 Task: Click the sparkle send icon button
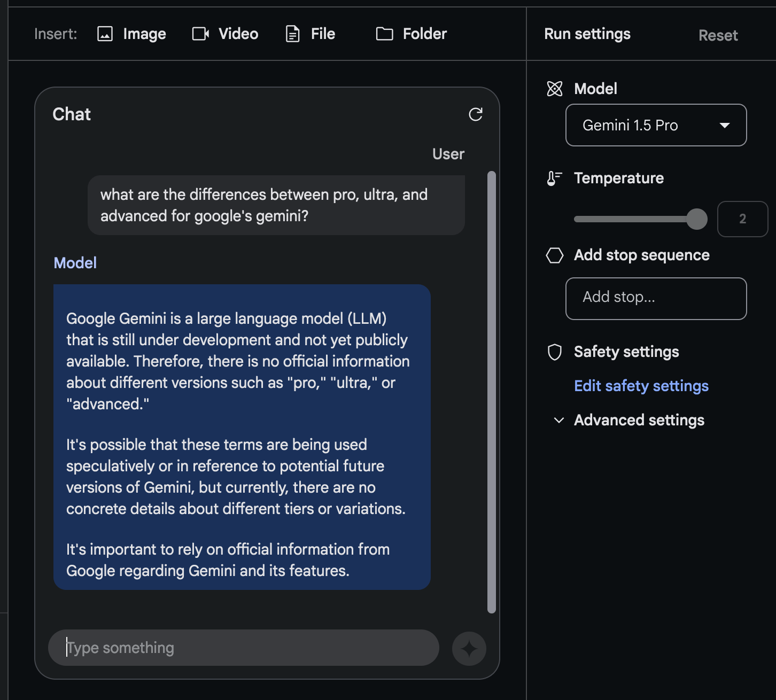(469, 649)
